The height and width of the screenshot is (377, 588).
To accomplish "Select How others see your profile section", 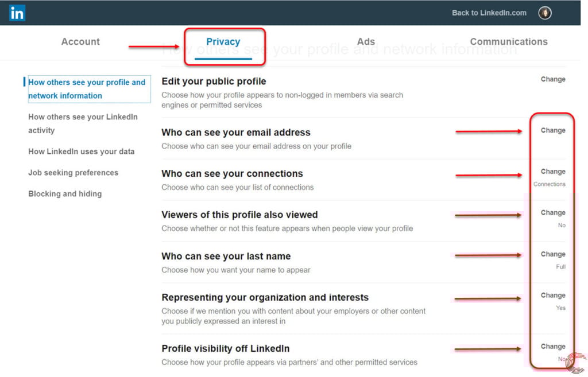I will (x=87, y=89).
